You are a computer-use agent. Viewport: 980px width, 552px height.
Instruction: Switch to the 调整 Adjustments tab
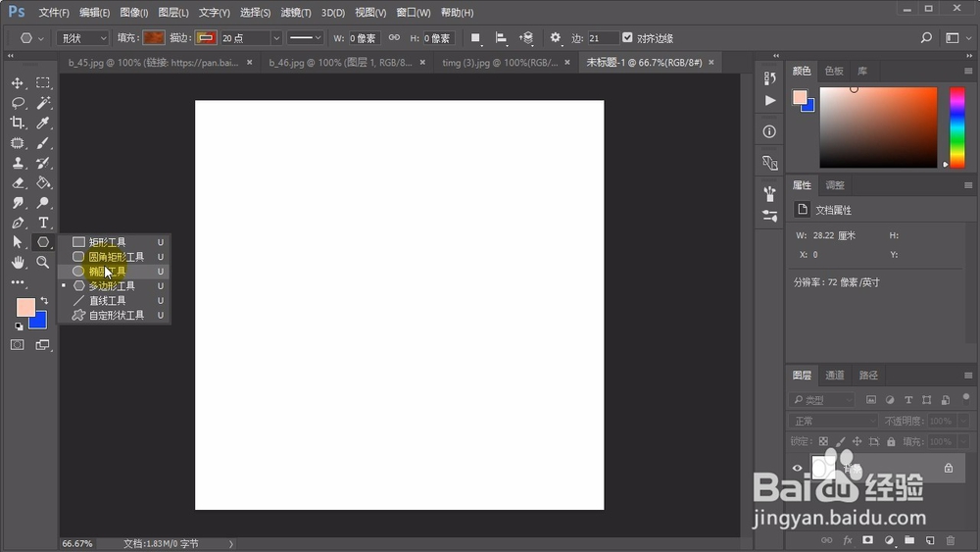834,185
